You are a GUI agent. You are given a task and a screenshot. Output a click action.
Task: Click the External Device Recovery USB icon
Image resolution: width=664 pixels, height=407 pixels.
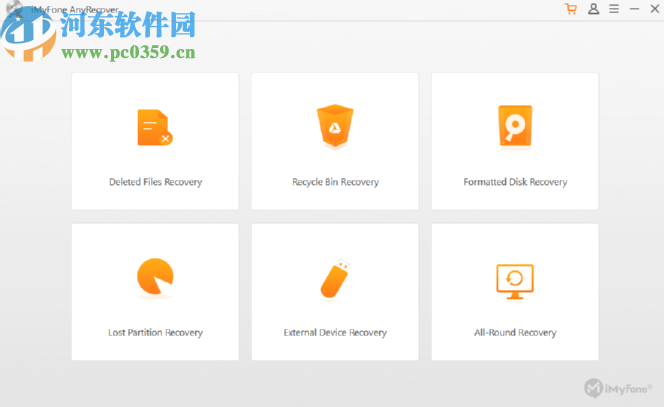pyautogui.click(x=335, y=278)
